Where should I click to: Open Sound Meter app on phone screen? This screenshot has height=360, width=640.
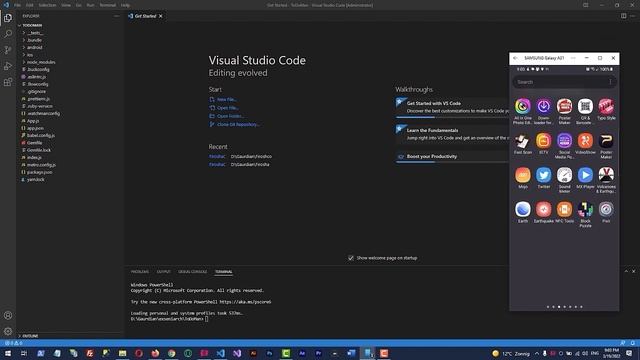[x=564, y=180]
